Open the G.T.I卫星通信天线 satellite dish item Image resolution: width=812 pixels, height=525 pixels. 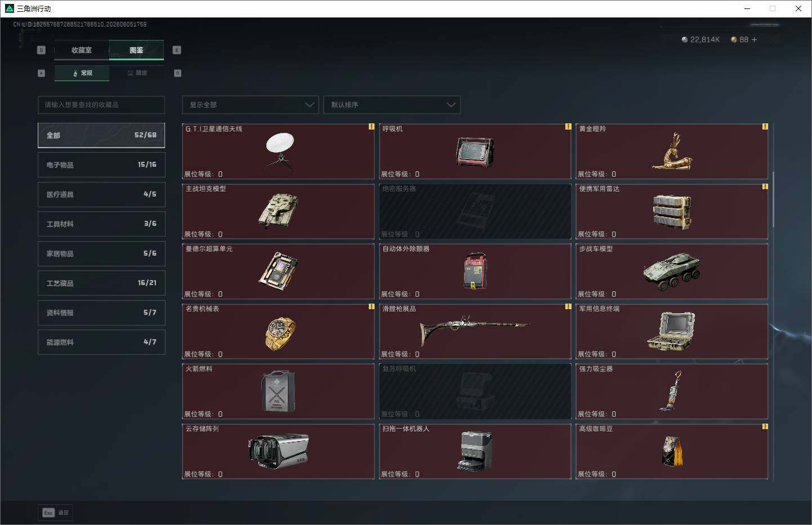(279, 151)
